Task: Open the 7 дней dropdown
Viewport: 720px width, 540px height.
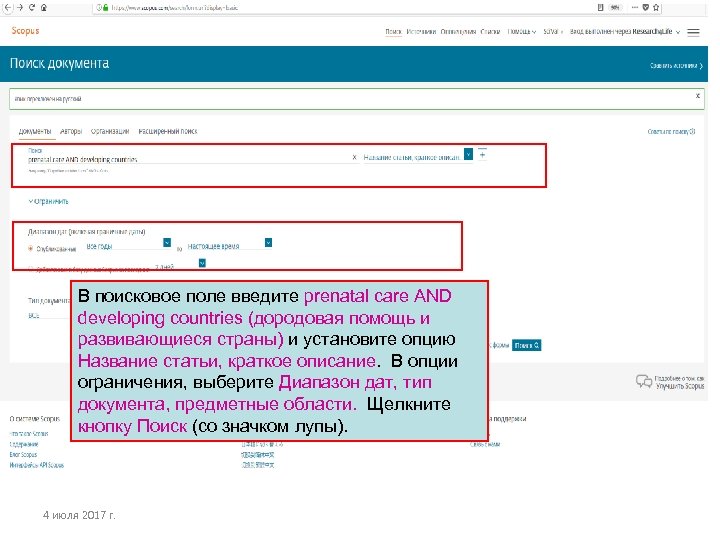Action: pos(180,265)
